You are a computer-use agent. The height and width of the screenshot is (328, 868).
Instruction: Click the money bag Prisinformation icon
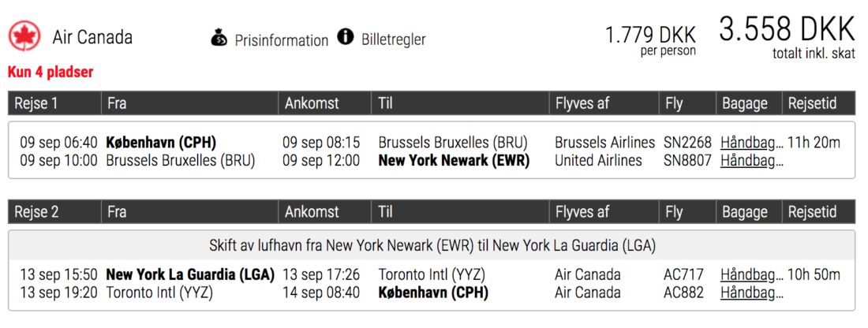pos(219,38)
